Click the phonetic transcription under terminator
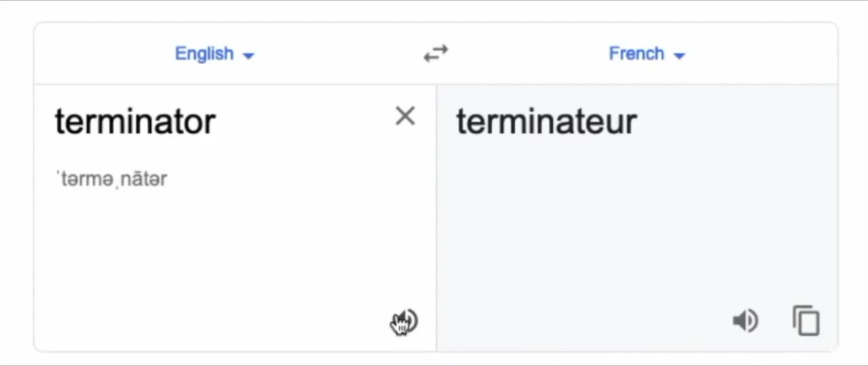The height and width of the screenshot is (366, 868). click(x=112, y=180)
